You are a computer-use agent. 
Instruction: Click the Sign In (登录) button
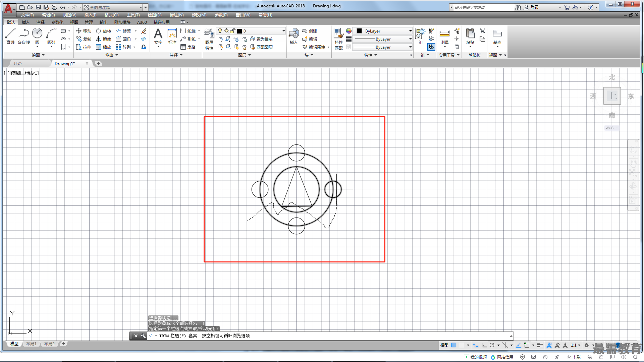coord(532,7)
